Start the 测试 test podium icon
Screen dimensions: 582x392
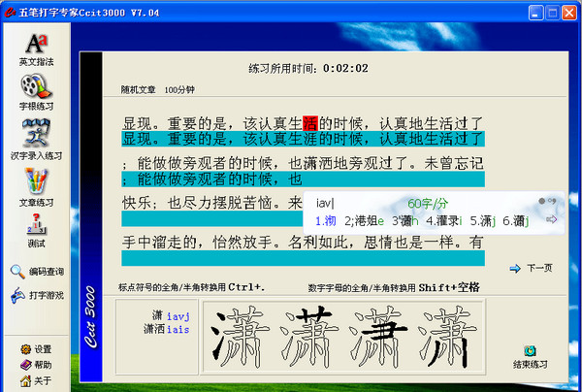pos(36,224)
